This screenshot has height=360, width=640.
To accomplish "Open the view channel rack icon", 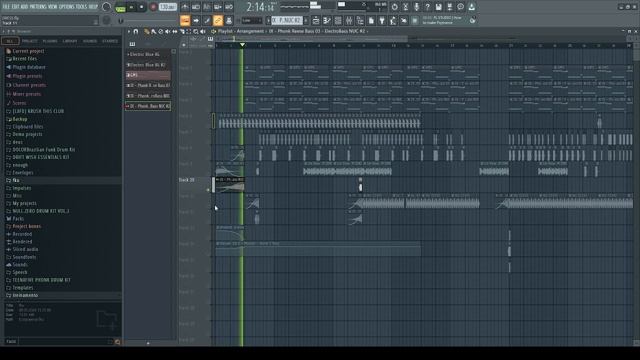I will (x=338, y=20).
